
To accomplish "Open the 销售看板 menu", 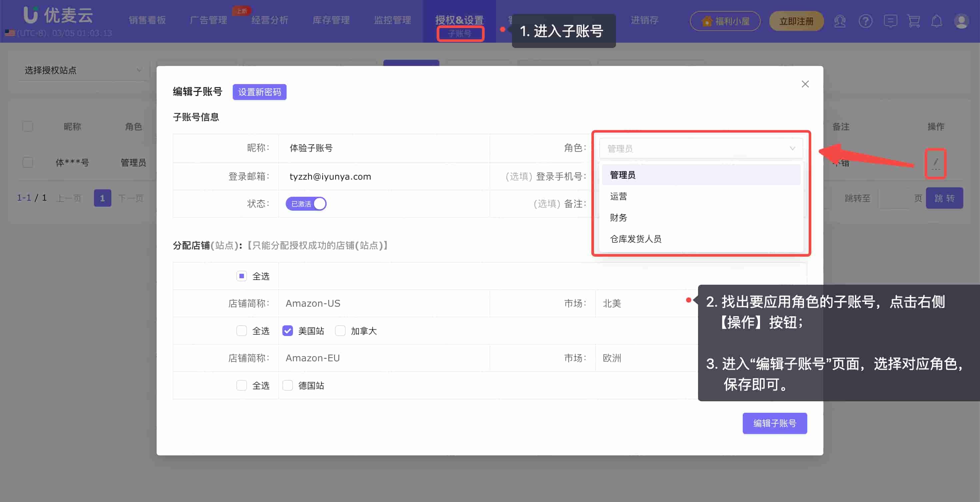I will pos(147,20).
